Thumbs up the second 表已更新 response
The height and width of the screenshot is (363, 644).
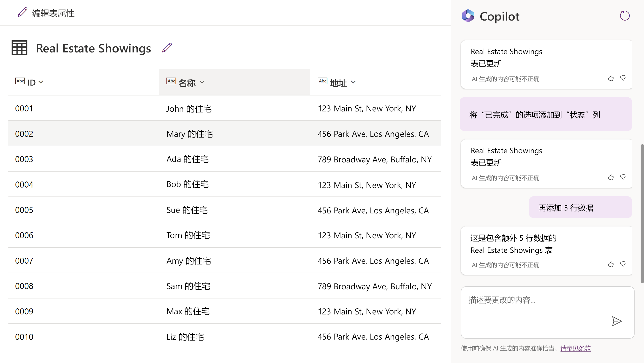[611, 177]
